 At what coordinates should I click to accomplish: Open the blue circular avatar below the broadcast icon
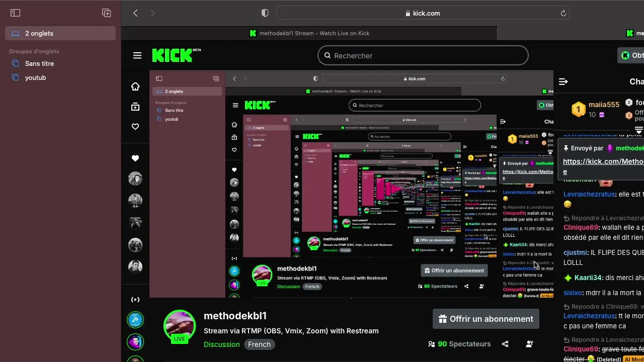click(135, 320)
